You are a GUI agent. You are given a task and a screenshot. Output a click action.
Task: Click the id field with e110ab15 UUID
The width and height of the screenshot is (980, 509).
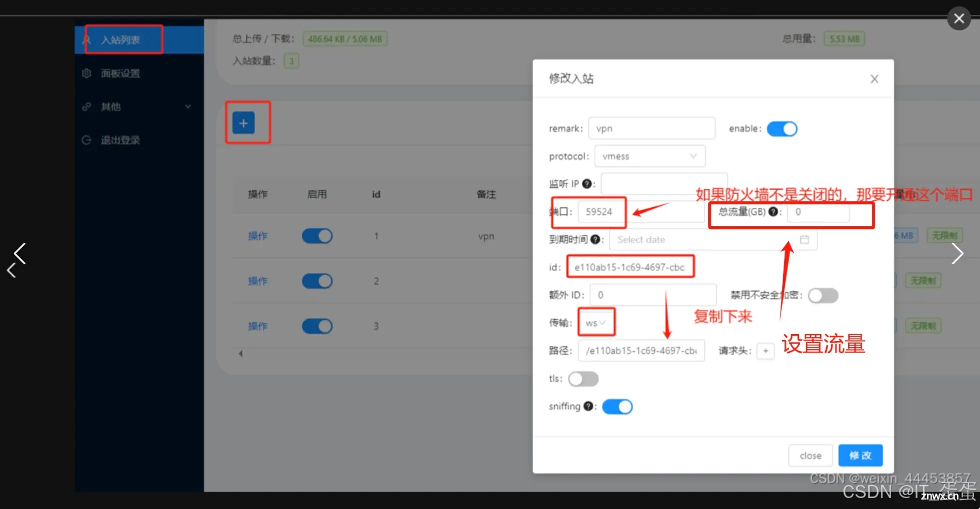click(630, 267)
